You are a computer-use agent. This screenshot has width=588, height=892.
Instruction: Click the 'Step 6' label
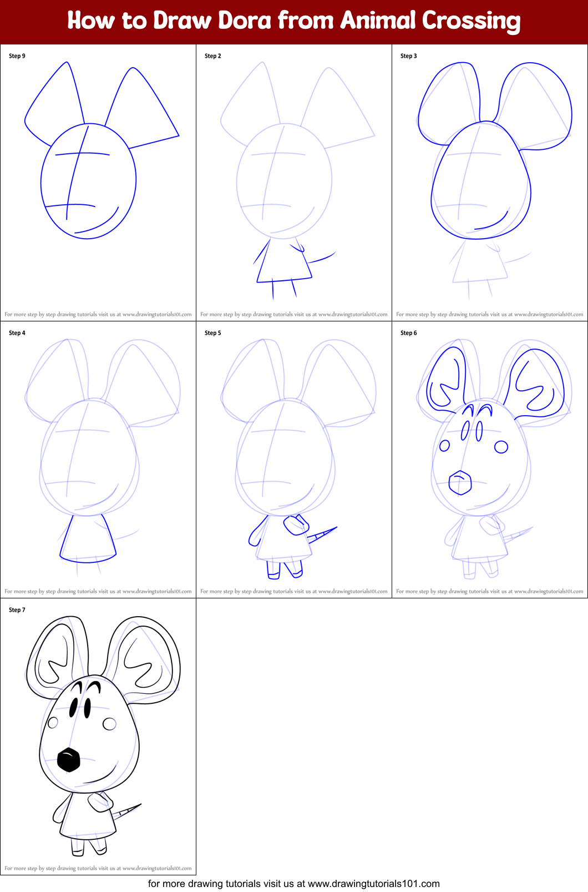[409, 333]
